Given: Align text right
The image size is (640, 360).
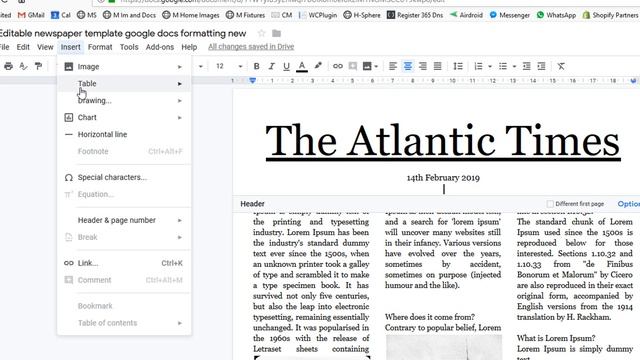Looking at the screenshot, I should 422,66.
